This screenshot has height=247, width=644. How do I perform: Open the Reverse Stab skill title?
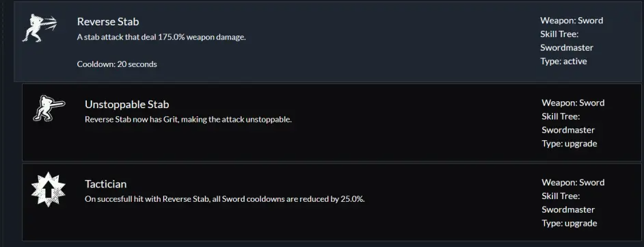(108, 21)
